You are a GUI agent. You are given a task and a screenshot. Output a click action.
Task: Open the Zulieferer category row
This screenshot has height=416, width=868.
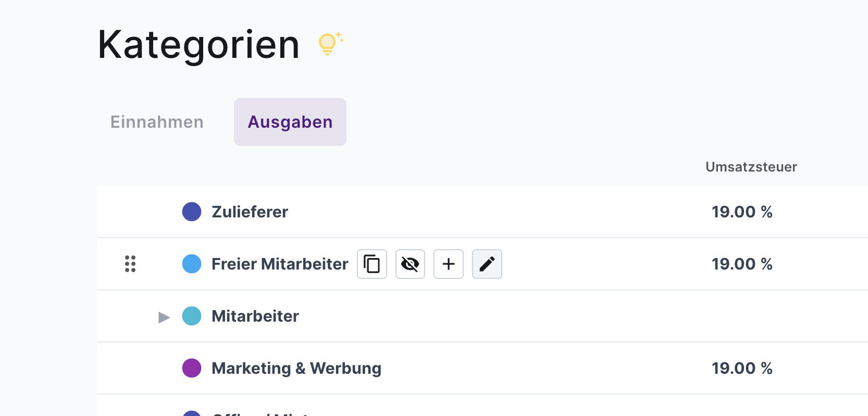pyautogui.click(x=250, y=212)
